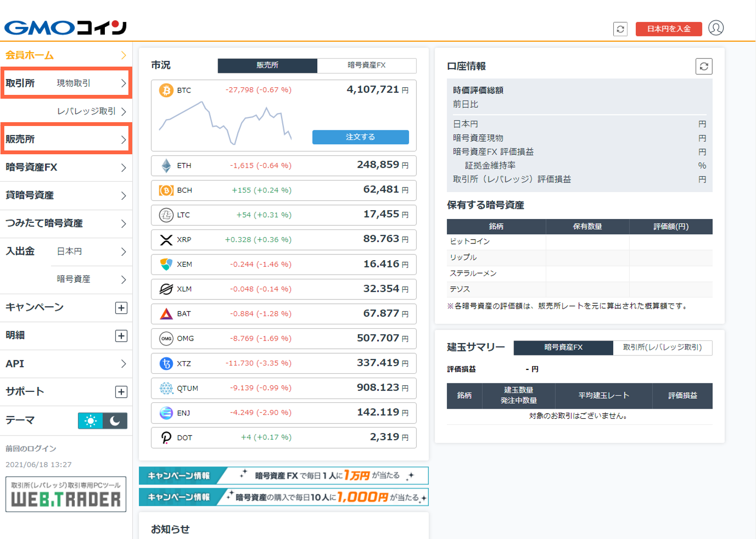Select 暗号資産FX tab in 建玉サマリー

(x=563, y=347)
